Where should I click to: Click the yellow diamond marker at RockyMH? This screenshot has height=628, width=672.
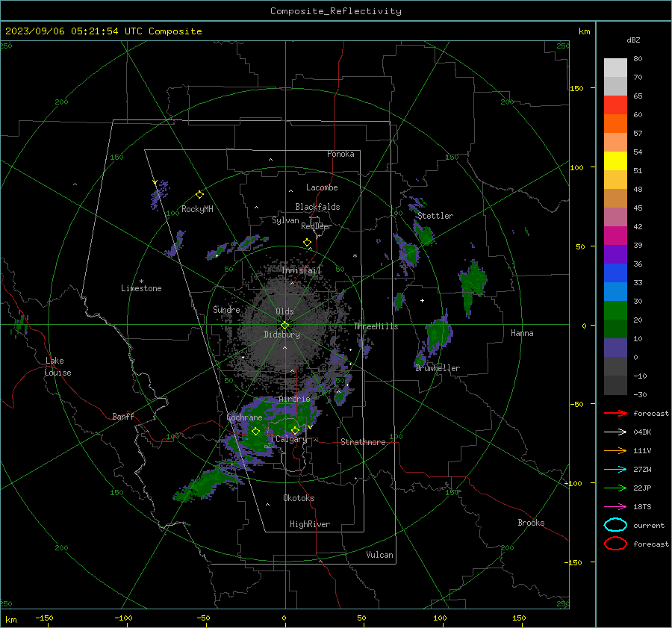[x=199, y=195]
